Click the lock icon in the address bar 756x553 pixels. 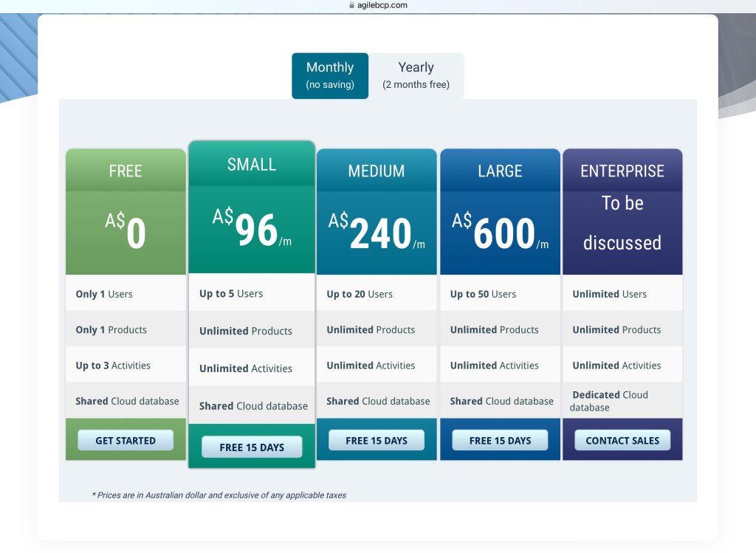[x=352, y=5]
